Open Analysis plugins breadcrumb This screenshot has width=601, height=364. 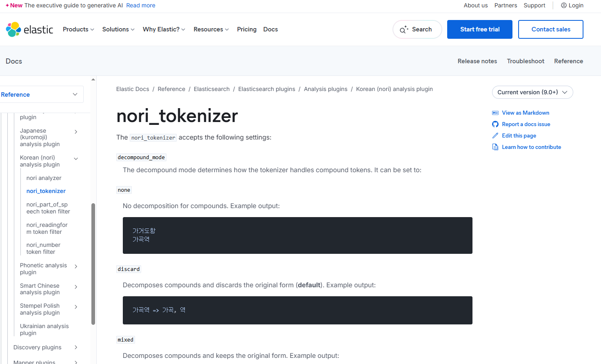pyautogui.click(x=326, y=89)
